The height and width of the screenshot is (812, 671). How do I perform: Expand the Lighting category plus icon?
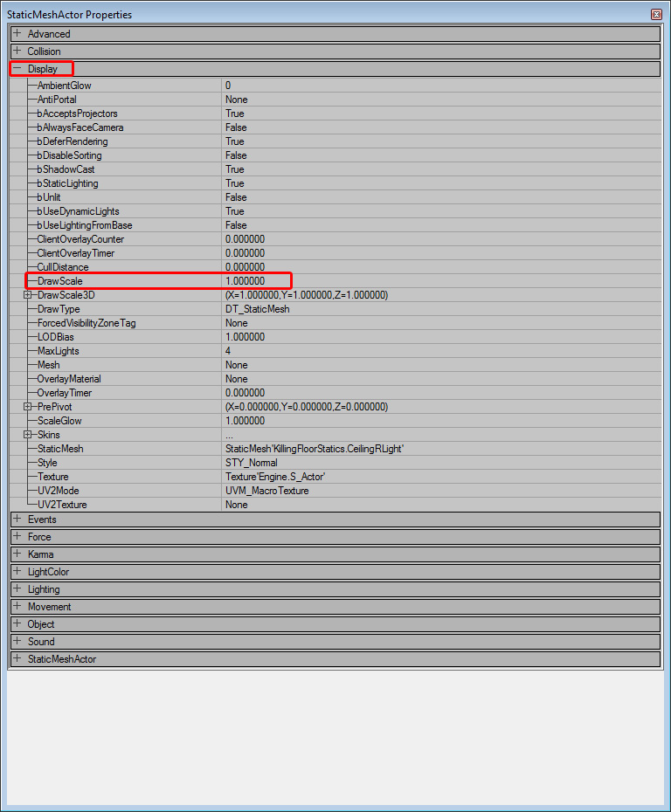pyautogui.click(x=17, y=588)
